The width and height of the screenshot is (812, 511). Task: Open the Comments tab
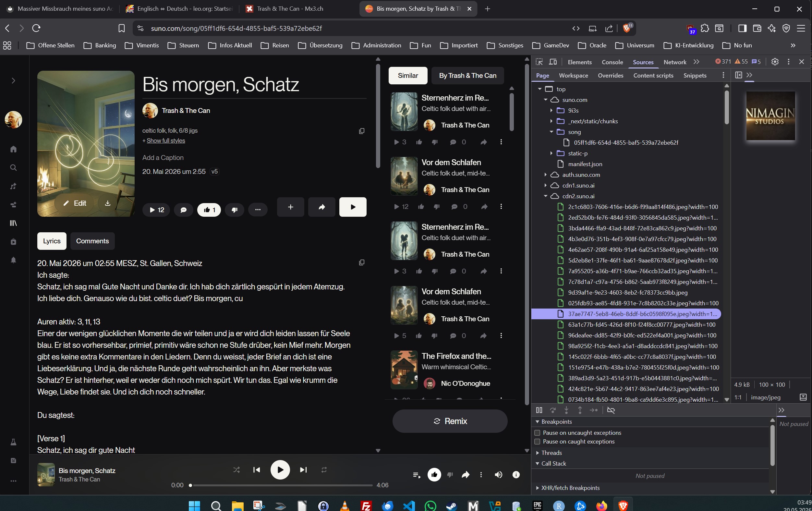tap(92, 241)
